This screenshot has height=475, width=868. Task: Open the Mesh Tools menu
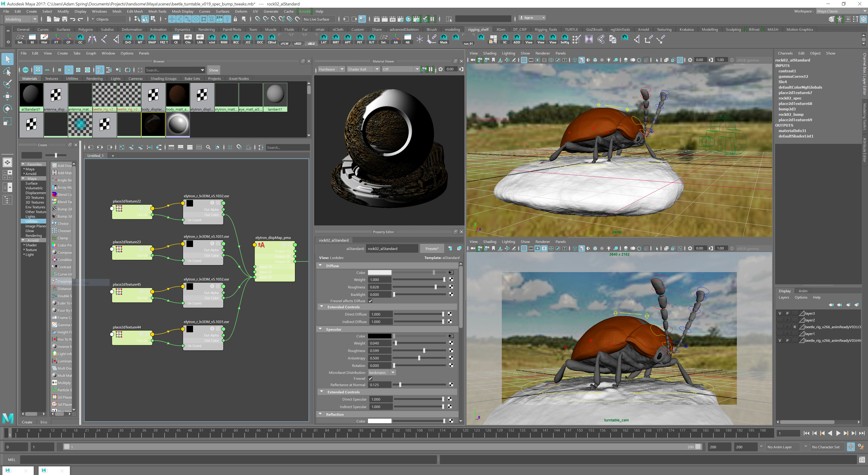[x=157, y=11]
